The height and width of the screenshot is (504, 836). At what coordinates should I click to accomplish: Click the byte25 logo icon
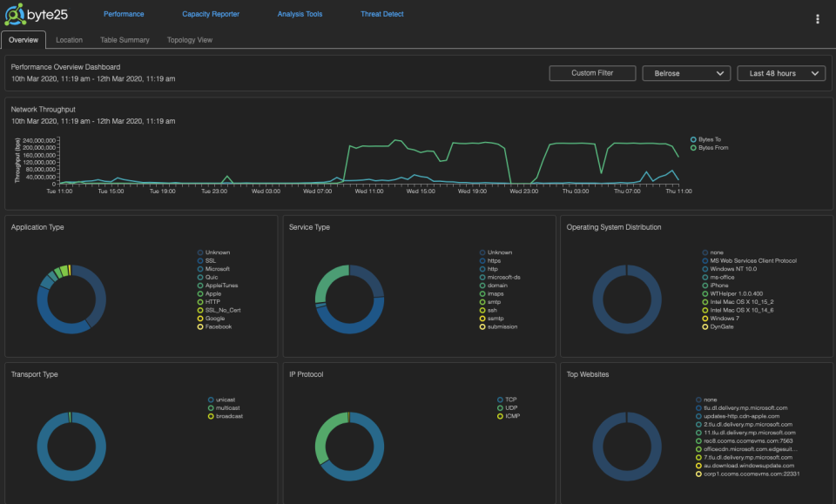(x=17, y=16)
